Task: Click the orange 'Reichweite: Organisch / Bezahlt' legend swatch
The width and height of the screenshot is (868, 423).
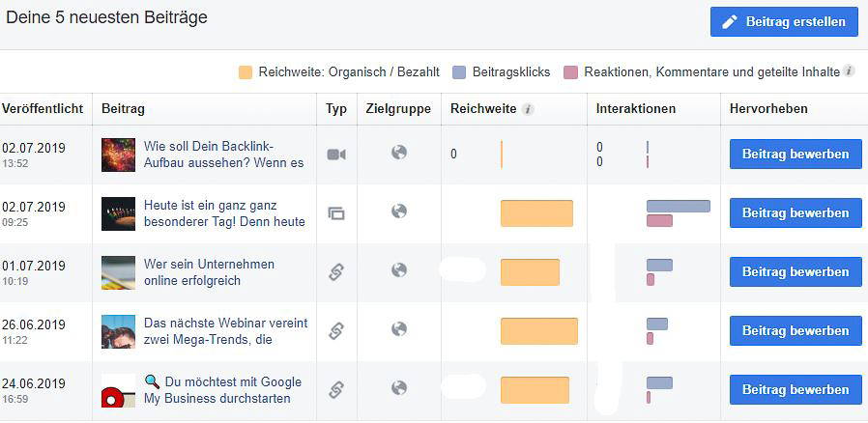Action: click(x=246, y=72)
